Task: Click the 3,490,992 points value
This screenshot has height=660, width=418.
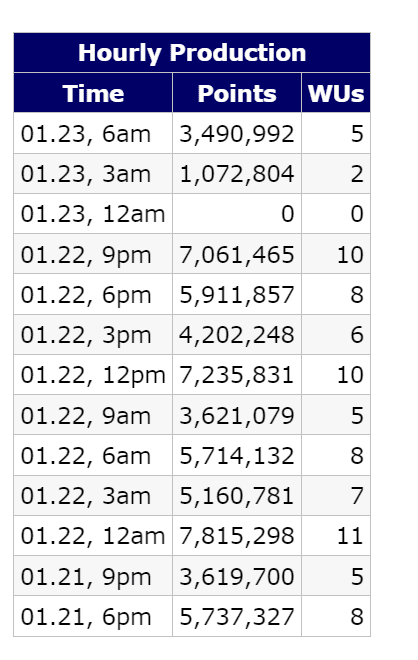Action: tap(237, 133)
